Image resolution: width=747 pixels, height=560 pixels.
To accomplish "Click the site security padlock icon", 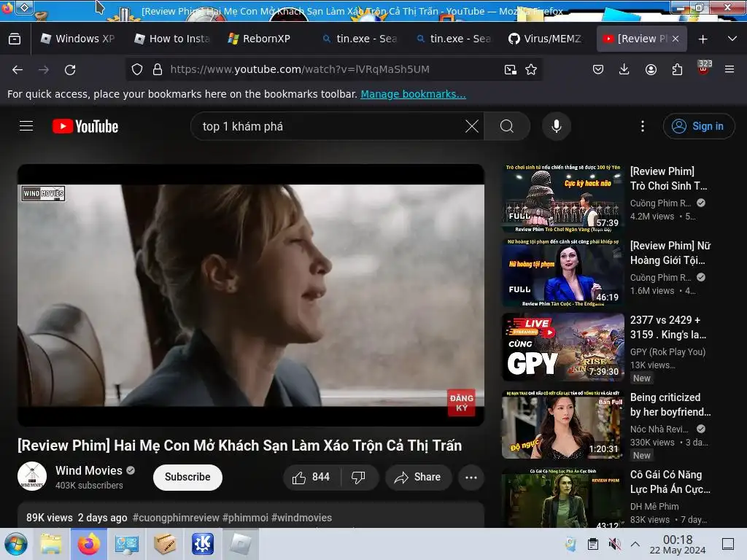I will (x=158, y=69).
